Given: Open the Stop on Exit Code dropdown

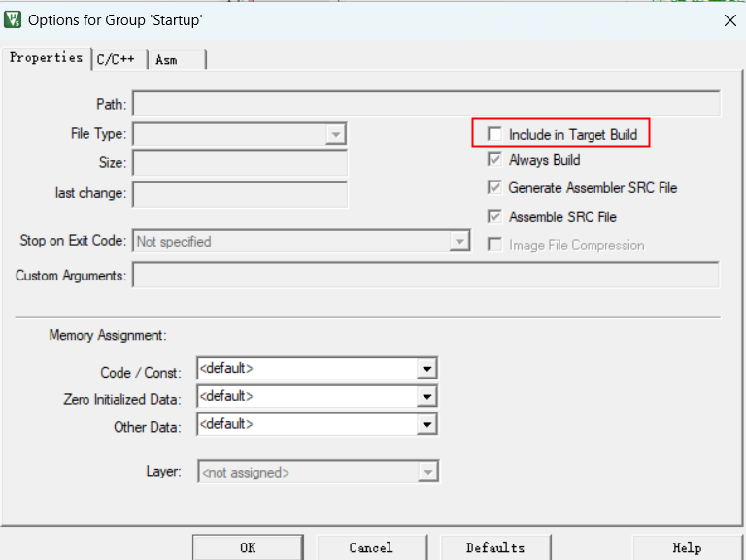Looking at the screenshot, I should click(459, 242).
